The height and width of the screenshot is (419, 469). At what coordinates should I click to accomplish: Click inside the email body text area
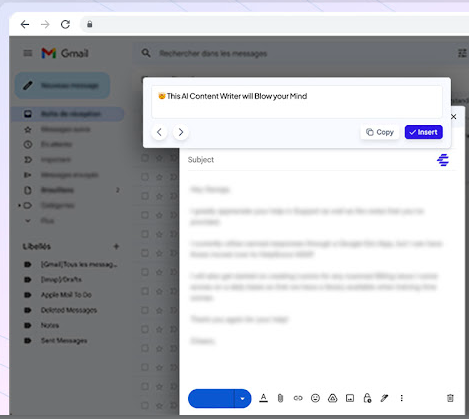point(322,267)
